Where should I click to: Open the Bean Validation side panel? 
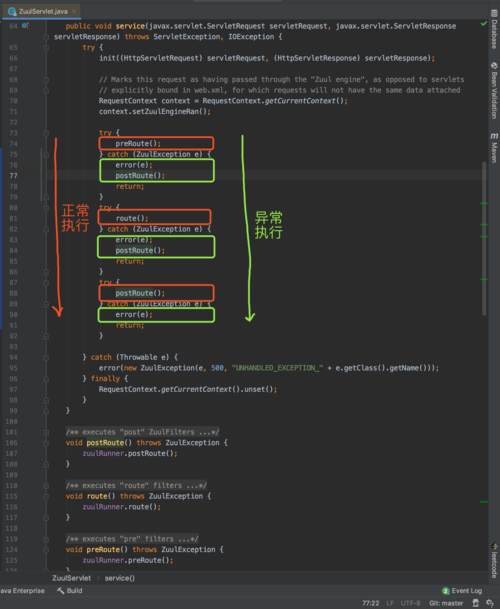(494, 90)
